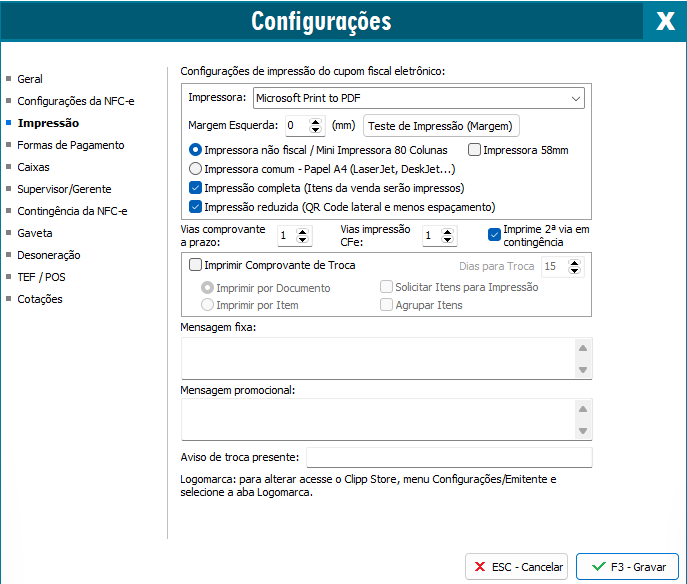
Task: Open the Geral settings section
Action: 30,79
